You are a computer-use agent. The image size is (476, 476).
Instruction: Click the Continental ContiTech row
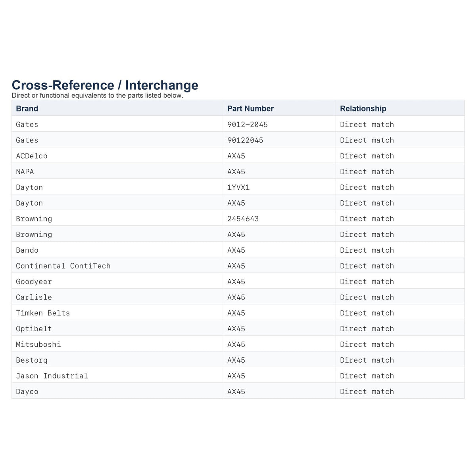(238, 266)
